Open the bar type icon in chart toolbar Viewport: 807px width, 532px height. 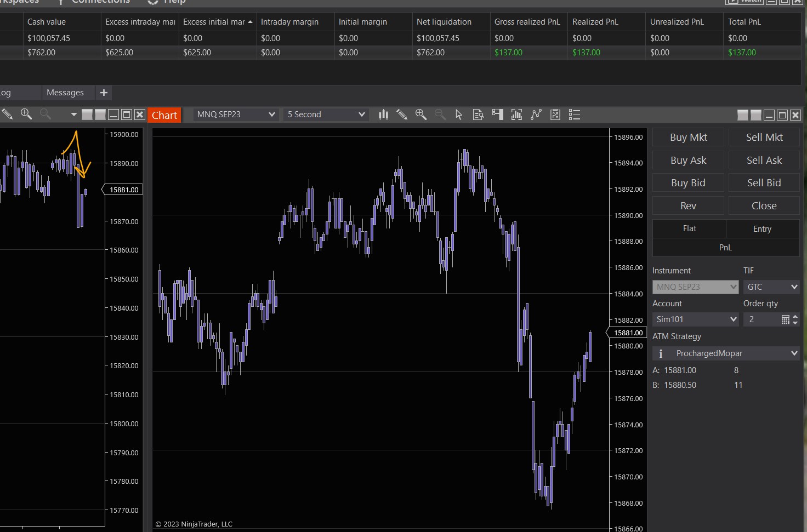point(383,115)
